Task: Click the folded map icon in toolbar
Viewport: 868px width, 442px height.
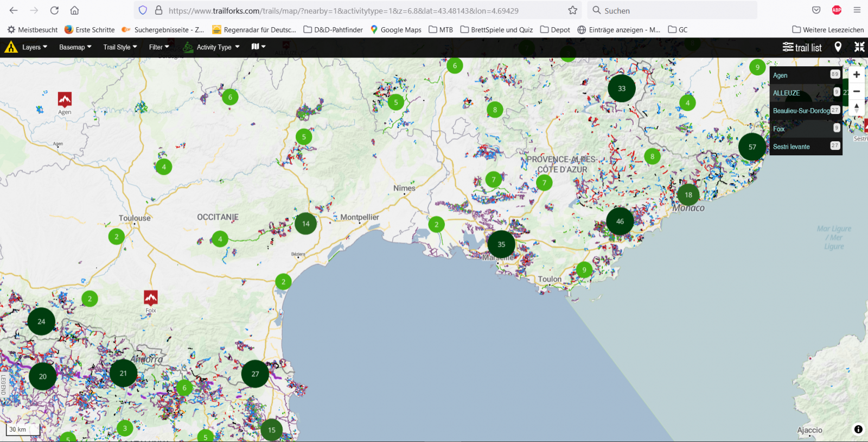Action: 256,47
